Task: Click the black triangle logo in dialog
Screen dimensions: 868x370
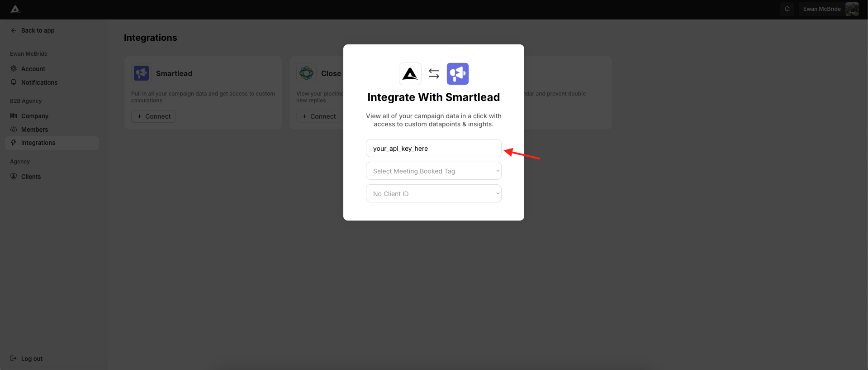Action: tap(410, 74)
